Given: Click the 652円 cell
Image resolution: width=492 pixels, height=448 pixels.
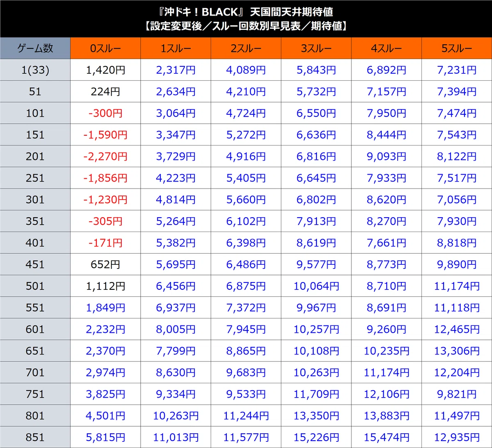Looking at the screenshot, I should (x=105, y=264).
